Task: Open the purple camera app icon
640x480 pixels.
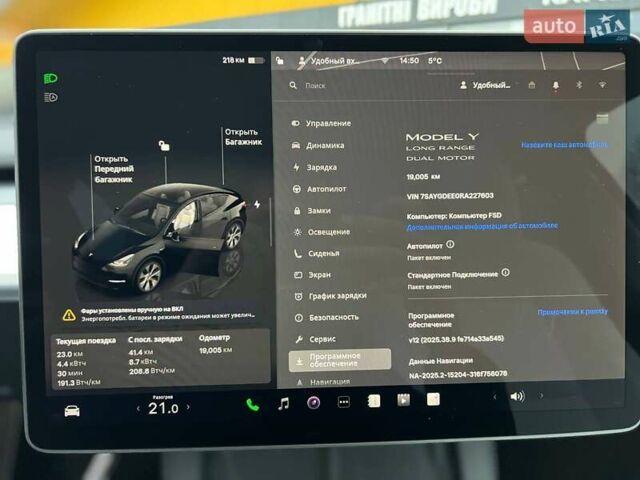Action: click(x=313, y=403)
